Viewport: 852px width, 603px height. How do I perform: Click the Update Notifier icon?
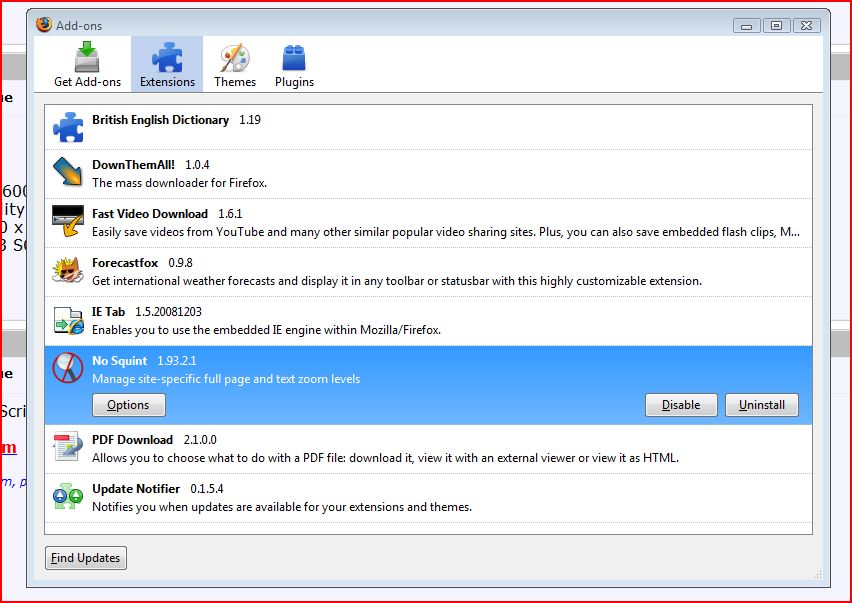pyautogui.click(x=68, y=495)
